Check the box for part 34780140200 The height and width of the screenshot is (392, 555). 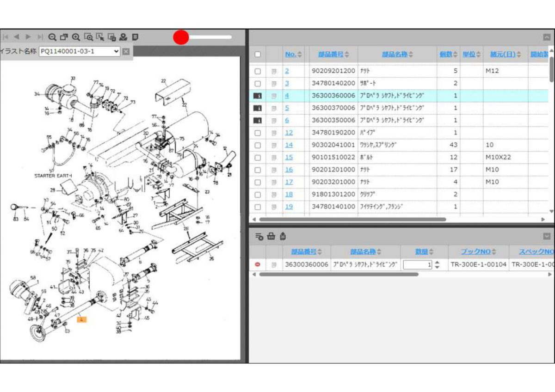258,84
